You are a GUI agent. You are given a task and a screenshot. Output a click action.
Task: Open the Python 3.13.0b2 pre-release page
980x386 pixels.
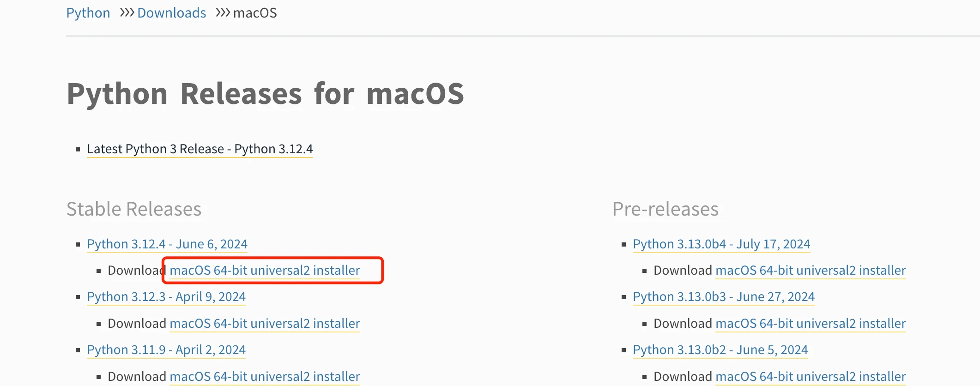point(720,350)
